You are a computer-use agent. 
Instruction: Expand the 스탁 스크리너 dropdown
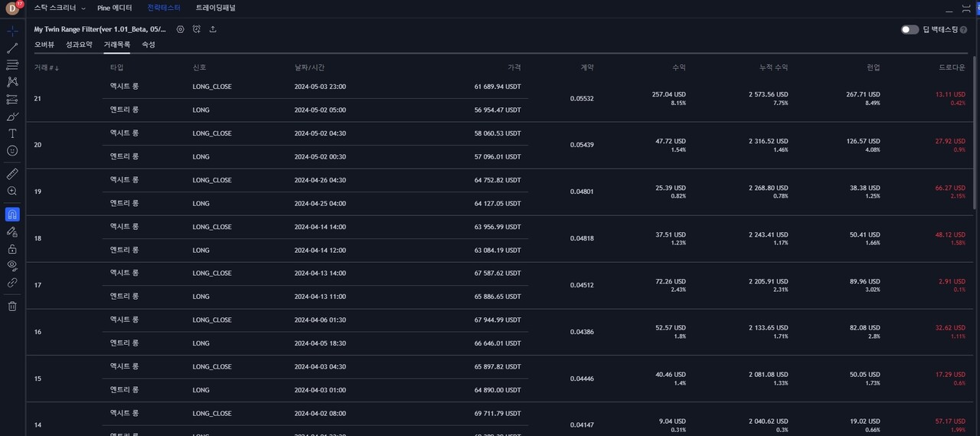coord(60,8)
